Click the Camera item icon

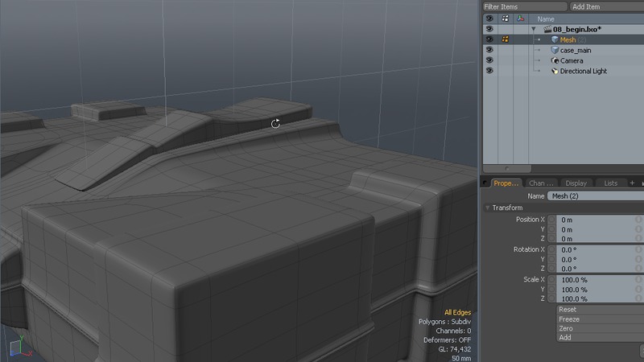555,61
